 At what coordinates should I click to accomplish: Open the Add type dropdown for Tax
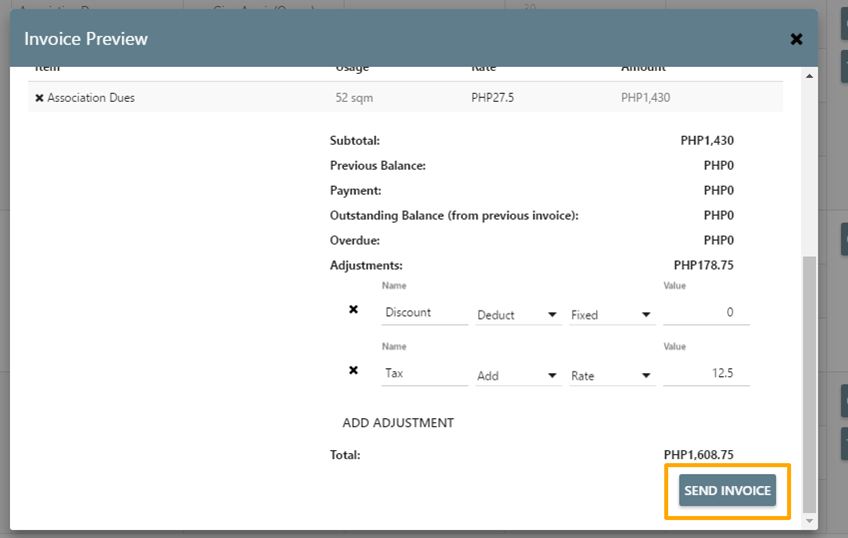pyautogui.click(x=518, y=376)
